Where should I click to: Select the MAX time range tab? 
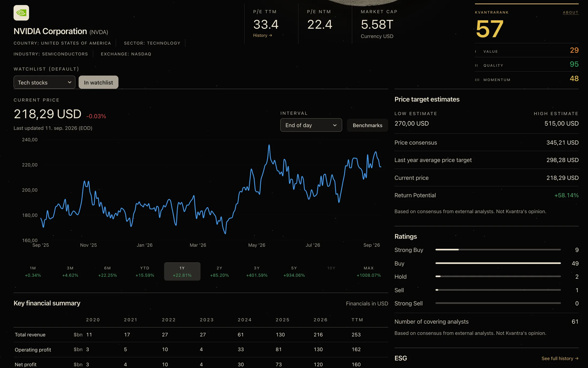pyautogui.click(x=369, y=272)
